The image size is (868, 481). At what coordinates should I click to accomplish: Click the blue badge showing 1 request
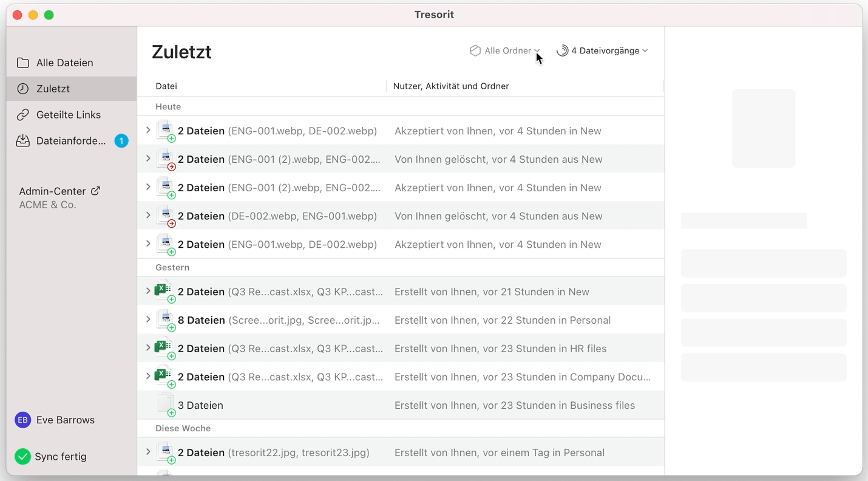(x=121, y=141)
